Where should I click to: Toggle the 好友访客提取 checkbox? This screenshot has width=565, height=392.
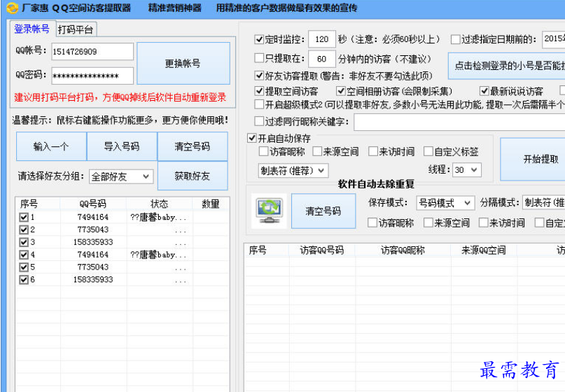pos(259,76)
